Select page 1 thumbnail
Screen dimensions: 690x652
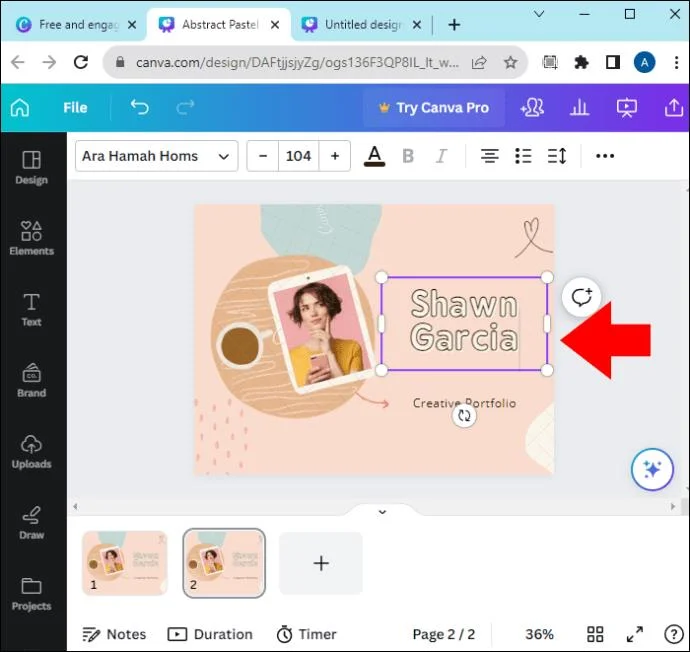(x=125, y=563)
